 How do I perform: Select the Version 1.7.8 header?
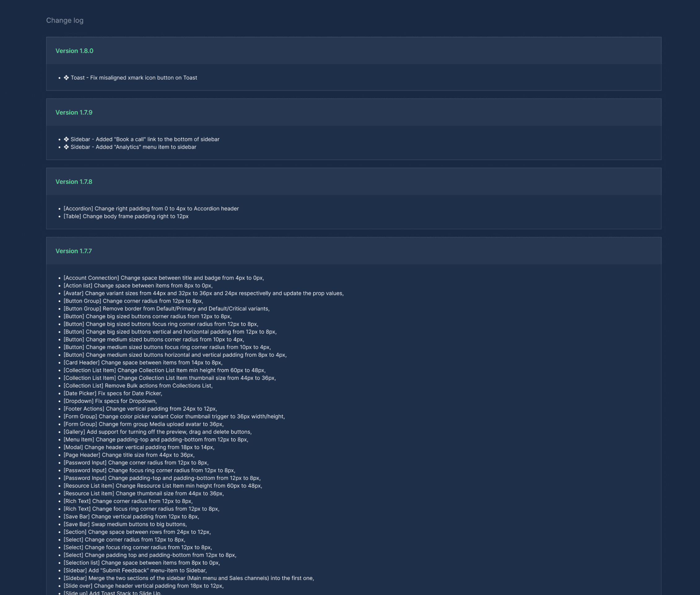(74, 182)
